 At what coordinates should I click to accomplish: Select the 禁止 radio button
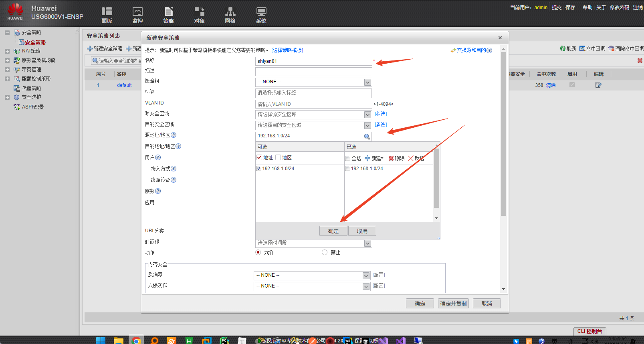coord(325,252)
